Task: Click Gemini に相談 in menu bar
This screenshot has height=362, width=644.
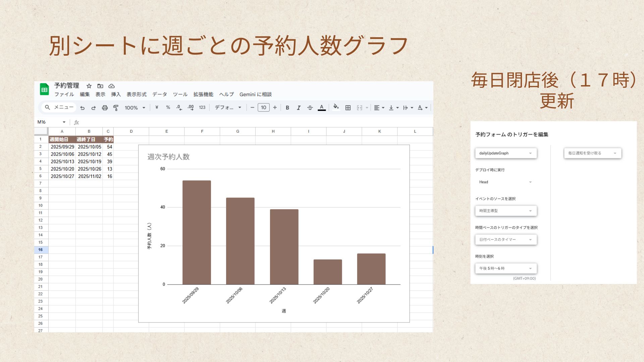Action: 255,95
